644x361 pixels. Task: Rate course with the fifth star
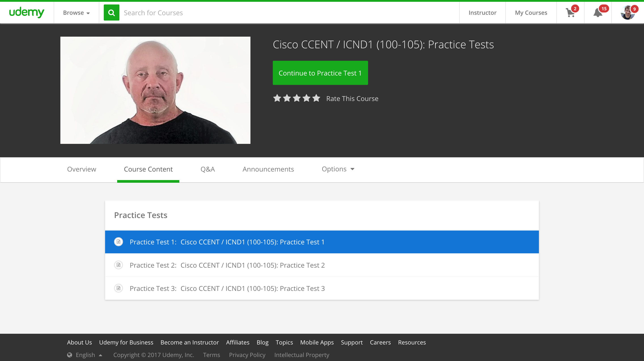click(x=316, y=98)
